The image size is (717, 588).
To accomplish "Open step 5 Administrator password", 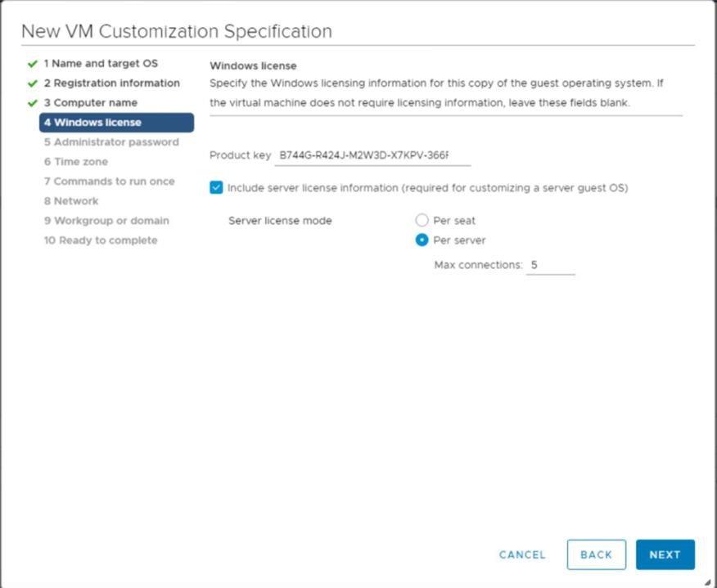I will (111, 142).
